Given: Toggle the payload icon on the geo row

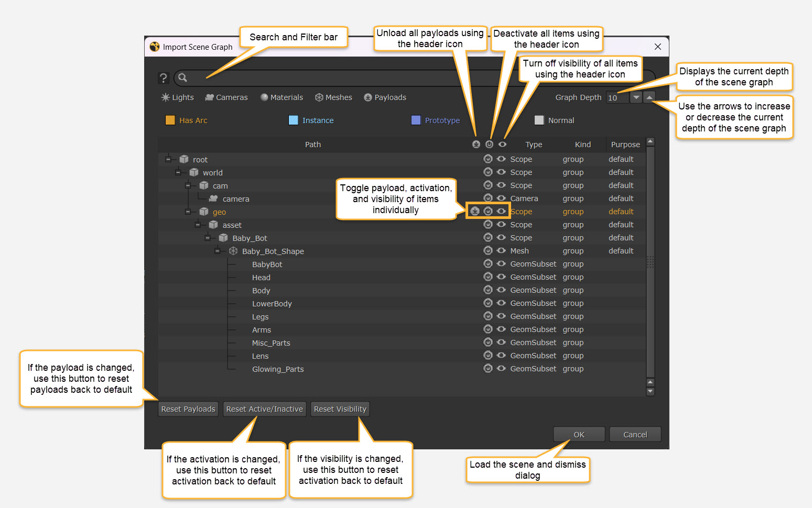Looking at the screenshot, I should coord(475,211).
